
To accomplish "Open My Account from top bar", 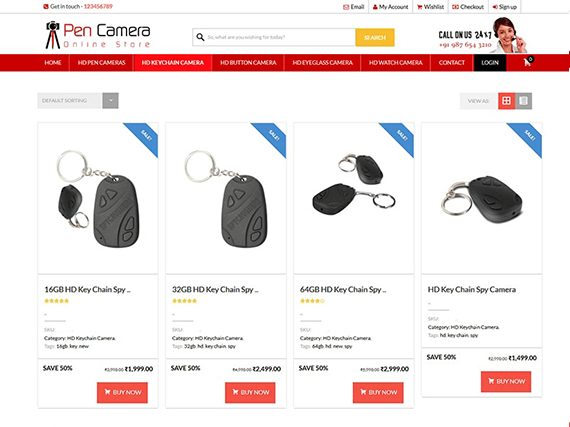I will tap(391, 7).
